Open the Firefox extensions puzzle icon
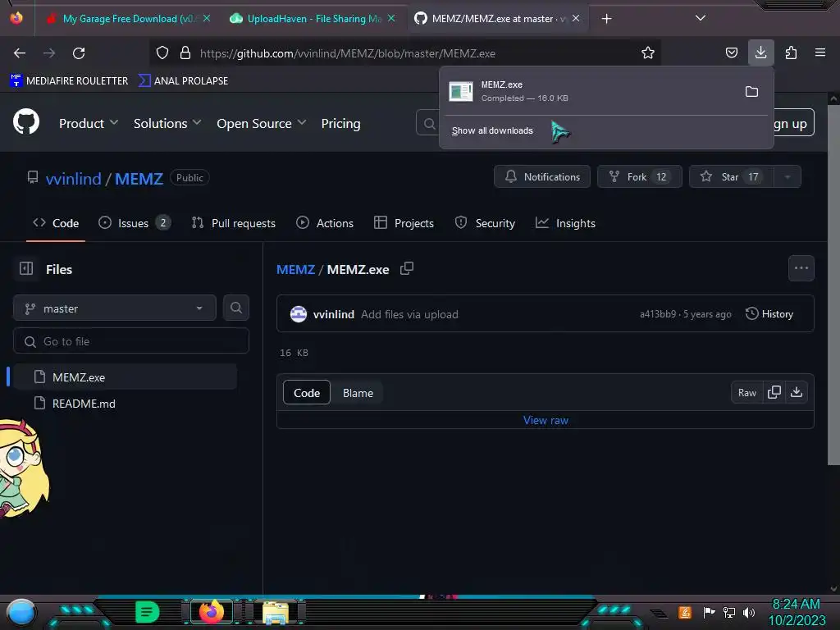840x630 pixels. [x=791, y=52]
